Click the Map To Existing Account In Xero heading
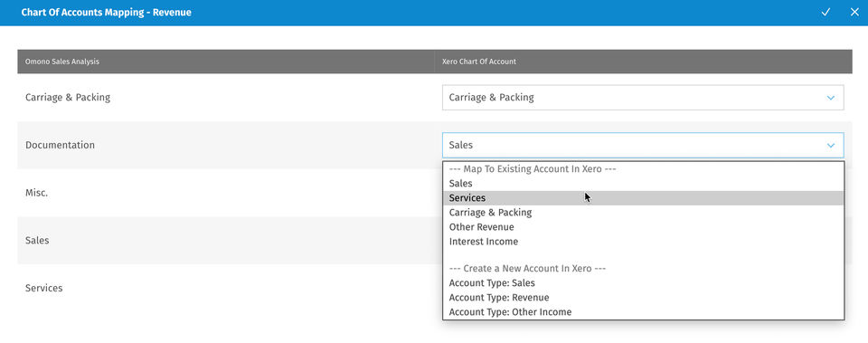The height and width of the screenshot is (343, 868). click(x=533, y=169)
